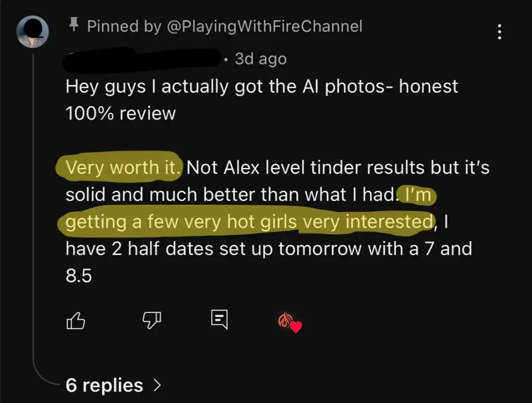The width and height of the screenshot is (532, 403).
Task: Open the commenter's profile avatar
Action: pyautogui.click(x=33, y=31)
